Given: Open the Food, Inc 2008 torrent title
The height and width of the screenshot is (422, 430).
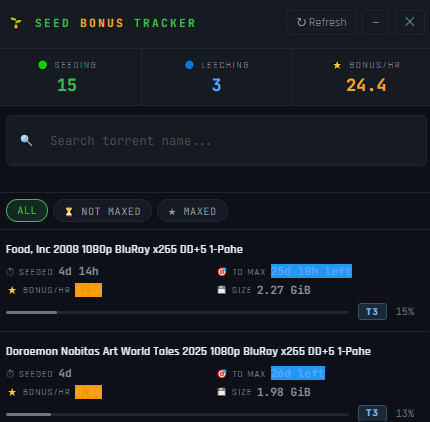Looking at the screenshot, I should (124, 249).
